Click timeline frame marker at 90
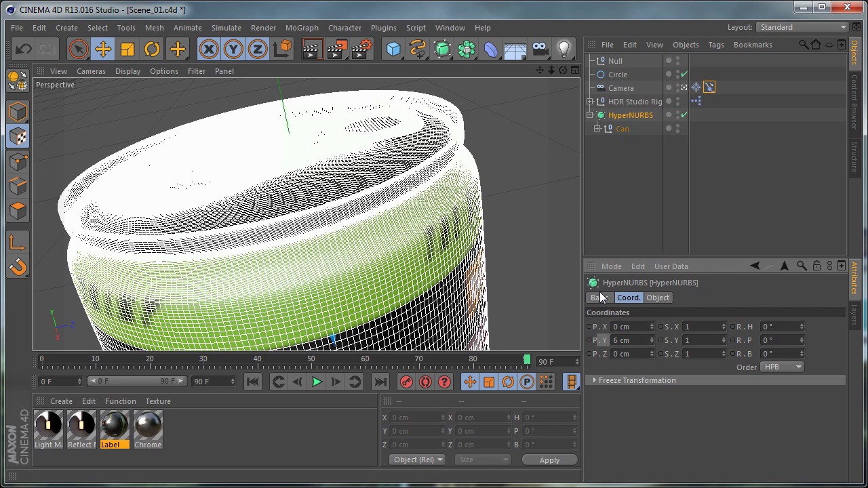This screenshot has width=868, height=488. [527, 359]
